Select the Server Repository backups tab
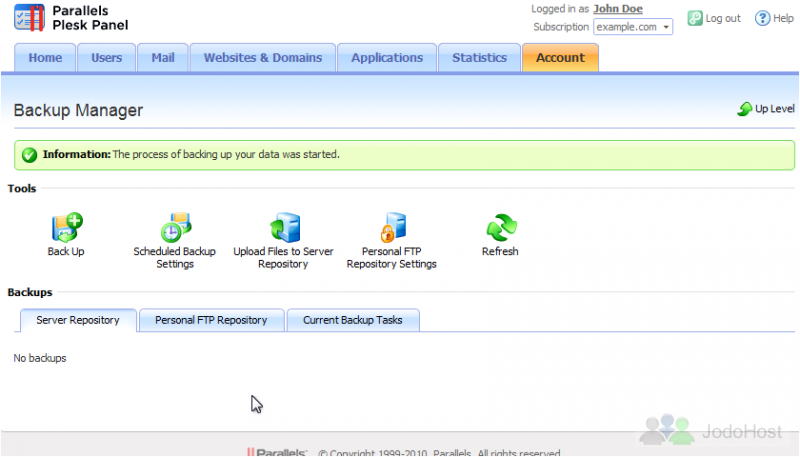The image size is (800, 457). coord(78,320)
